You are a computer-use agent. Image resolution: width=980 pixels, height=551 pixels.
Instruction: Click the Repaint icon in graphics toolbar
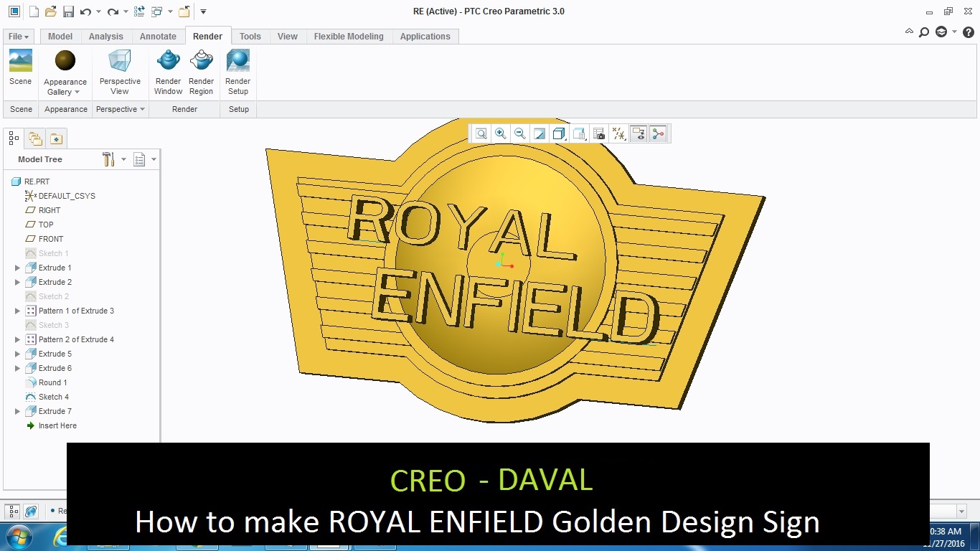pyautogui.click(x=540, y=133)
